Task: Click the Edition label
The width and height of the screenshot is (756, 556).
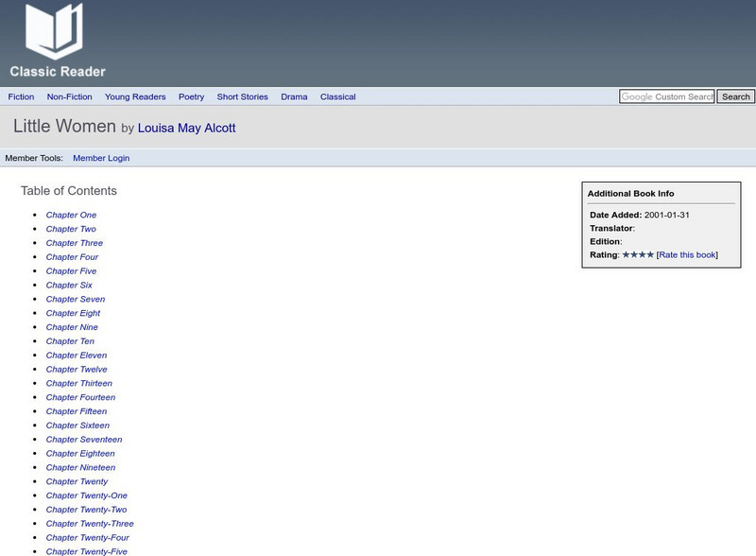Action: 606,242
